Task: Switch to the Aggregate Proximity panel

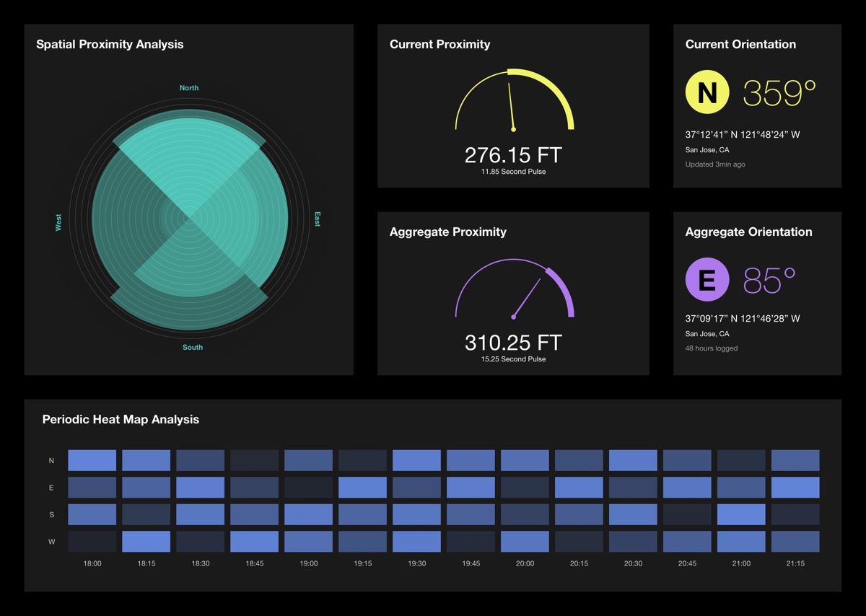Action: click(x=449, y=232)
